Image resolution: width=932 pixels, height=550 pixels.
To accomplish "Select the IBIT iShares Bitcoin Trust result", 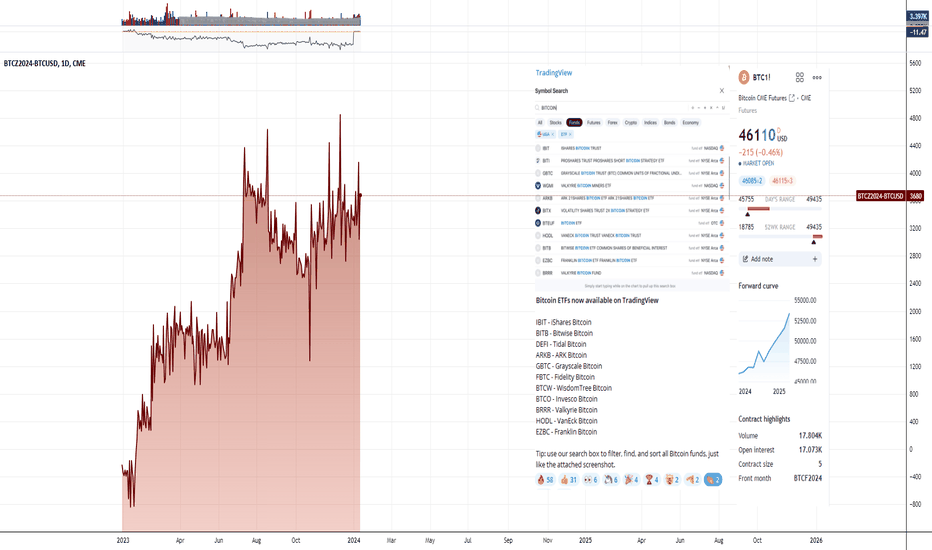I will pos(630,148).
